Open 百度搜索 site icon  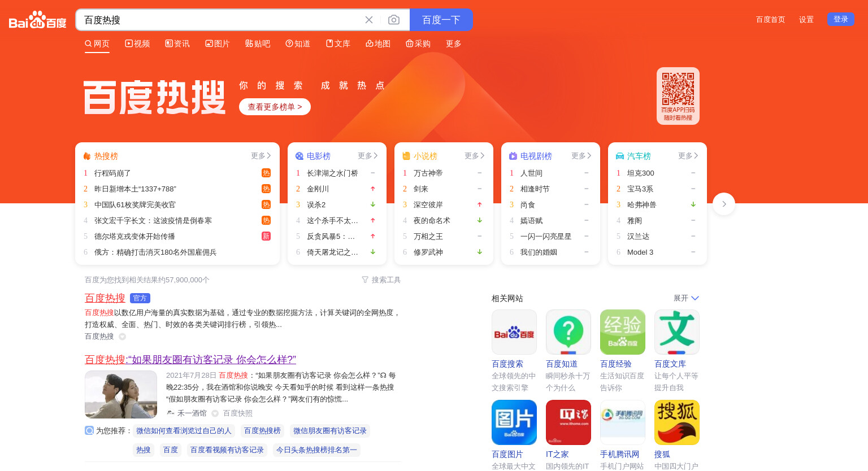click(514, 332)
